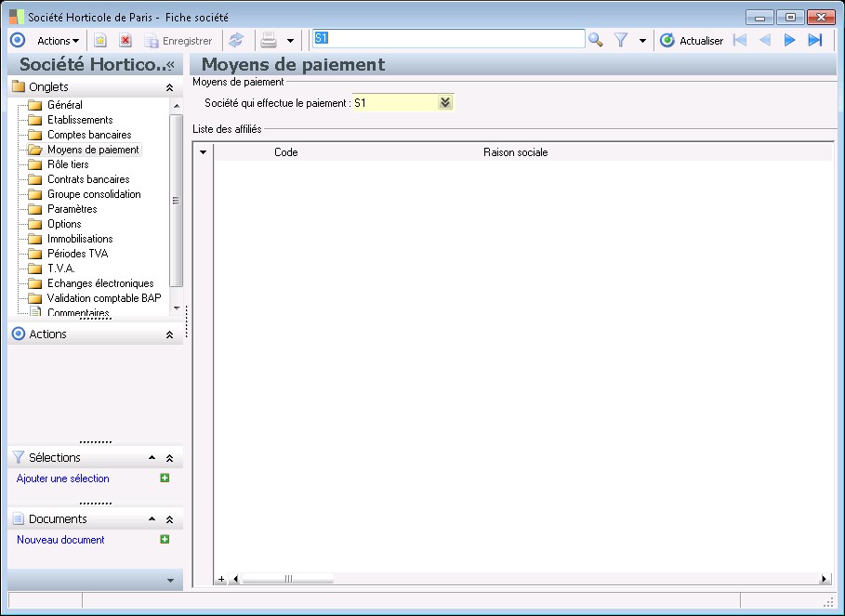Open the Comptes bancaires tab
Screen dimensions: 845x616
[x=89, y=135]
